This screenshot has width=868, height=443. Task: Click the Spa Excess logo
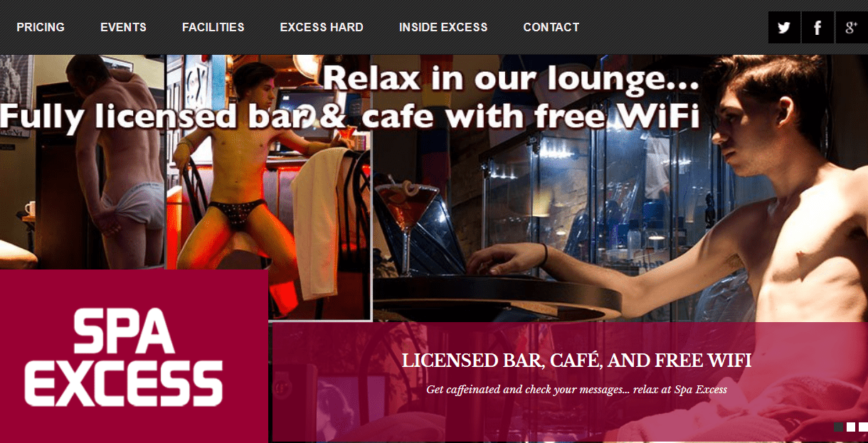(134, 356)
